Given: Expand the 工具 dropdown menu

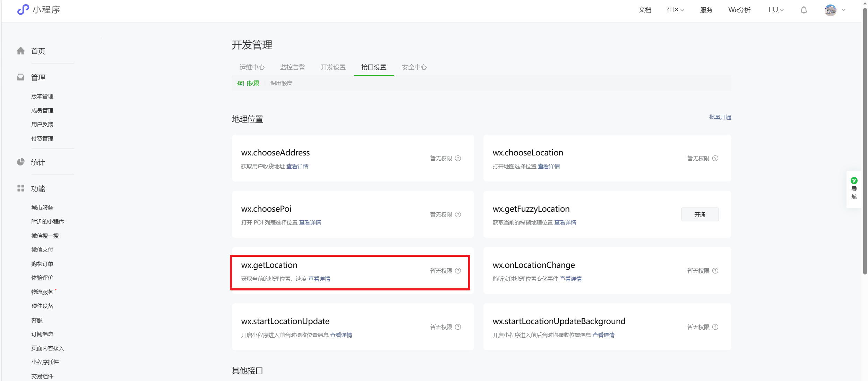Looking at the screenshot, I should 774,10.
